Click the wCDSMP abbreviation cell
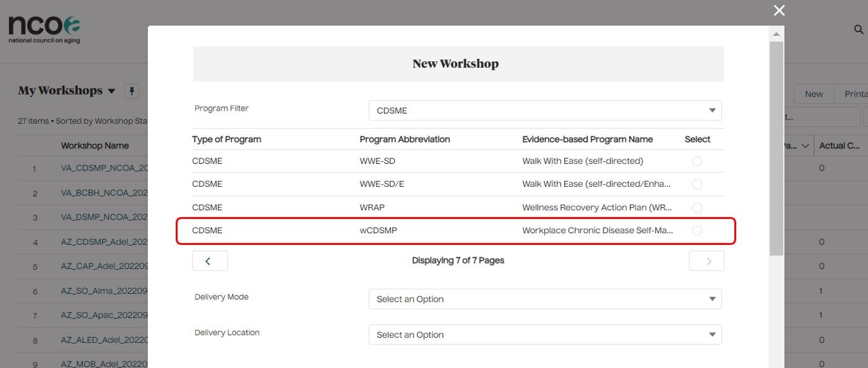The image size is (868, 368). [x=378, y=231]
